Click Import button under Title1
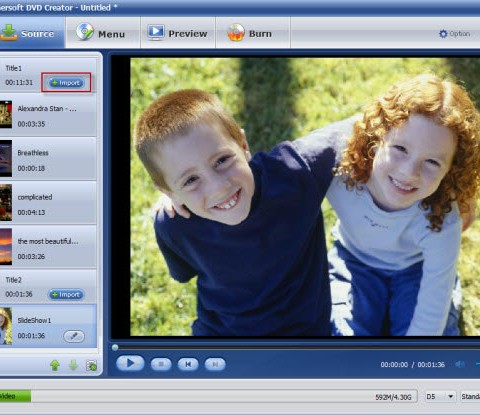This screenshot has width=480, height=415. coord(66,83)
